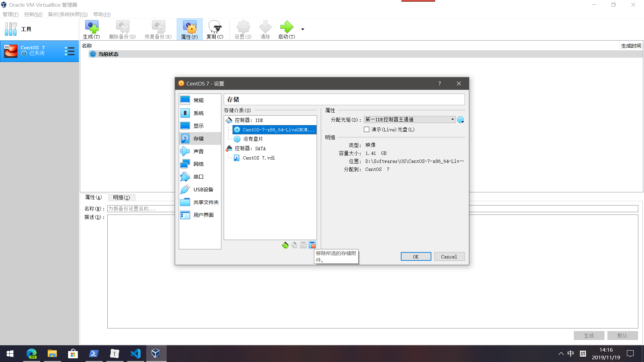Switch to the 明细(I) tab
Screen dimensions: 644x362
pos(121,197)
